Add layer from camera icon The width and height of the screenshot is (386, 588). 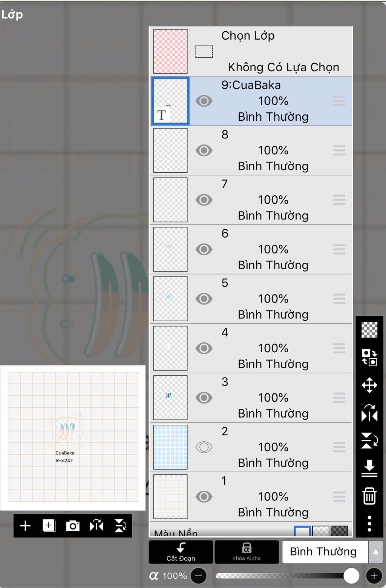point(73,525)
